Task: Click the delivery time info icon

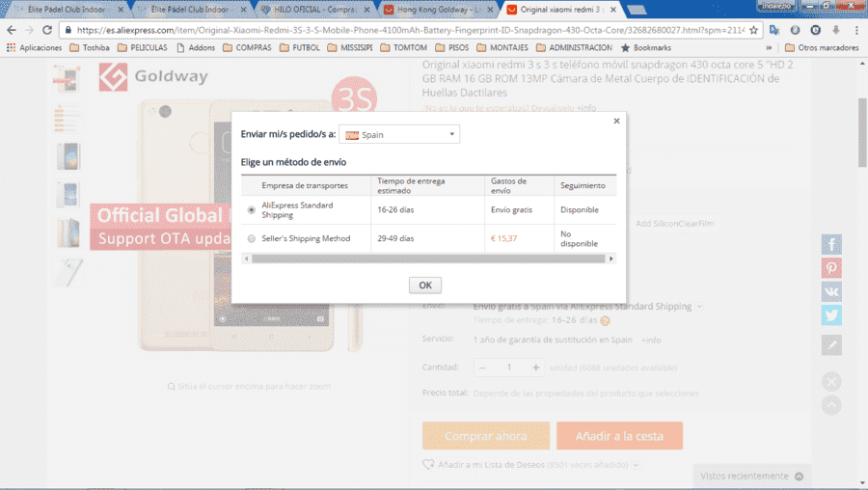Action: [605, 320]
